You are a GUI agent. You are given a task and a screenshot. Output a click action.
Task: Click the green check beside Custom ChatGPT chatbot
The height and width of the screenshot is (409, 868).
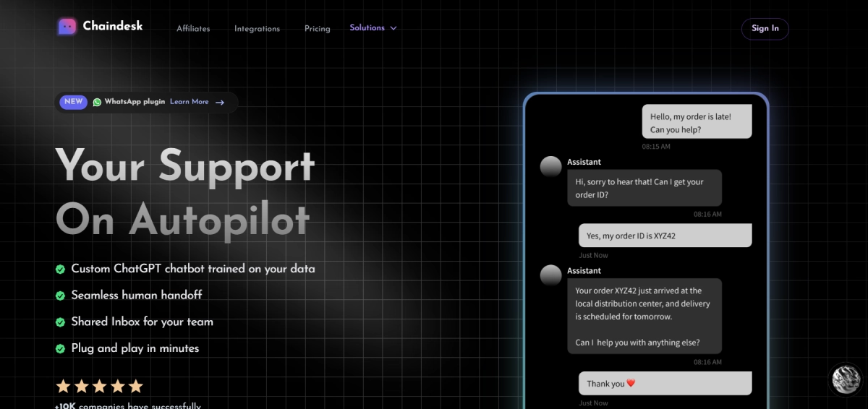(61, 270)
